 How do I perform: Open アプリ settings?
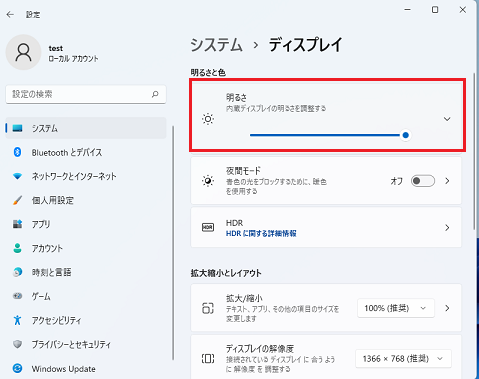tap(86, 224)
